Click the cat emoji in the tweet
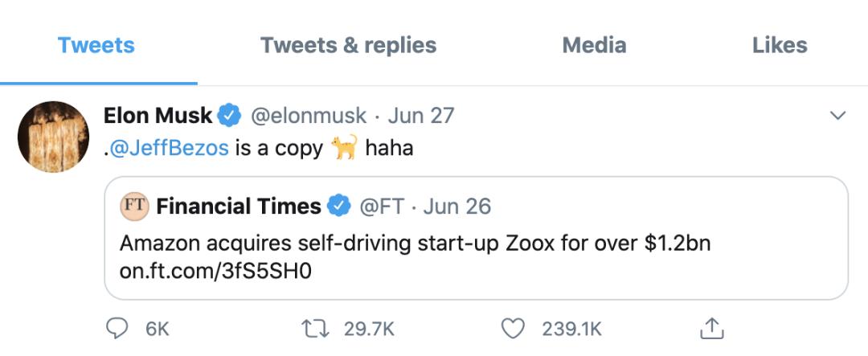868x356 pixels. click(x=344, y=148)
